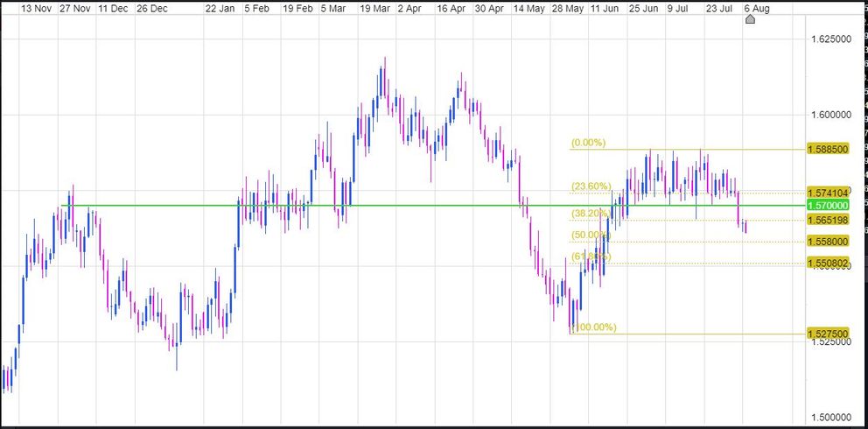Click the 26 Dec date label

[x=151, y=9]
